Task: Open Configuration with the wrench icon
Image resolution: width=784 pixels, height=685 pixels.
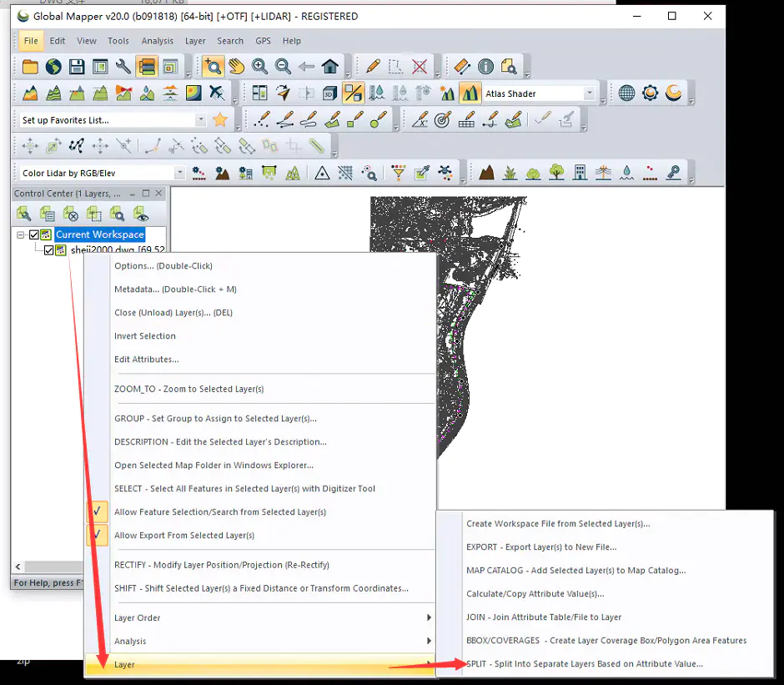Action: point(123,67)
